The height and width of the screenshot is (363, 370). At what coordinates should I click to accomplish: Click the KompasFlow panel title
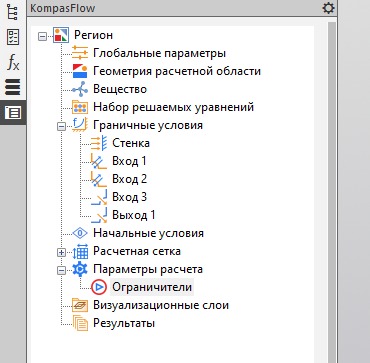click(62, 8)
